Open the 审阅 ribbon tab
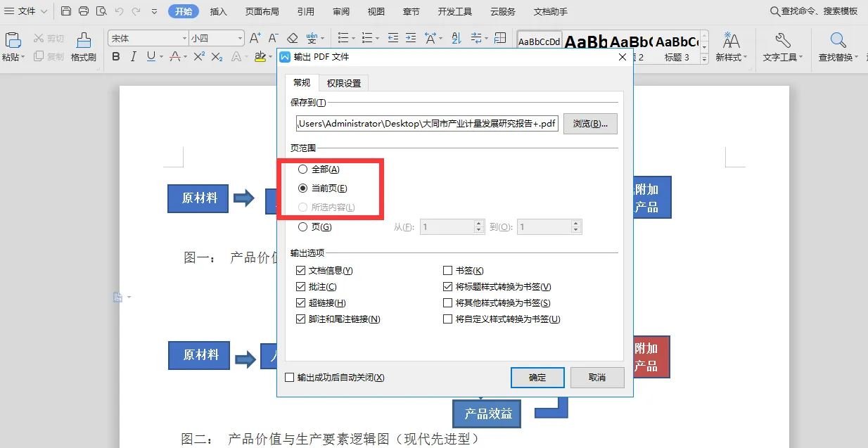The width and height of the screenshot is (868, 448). [341, 12]
